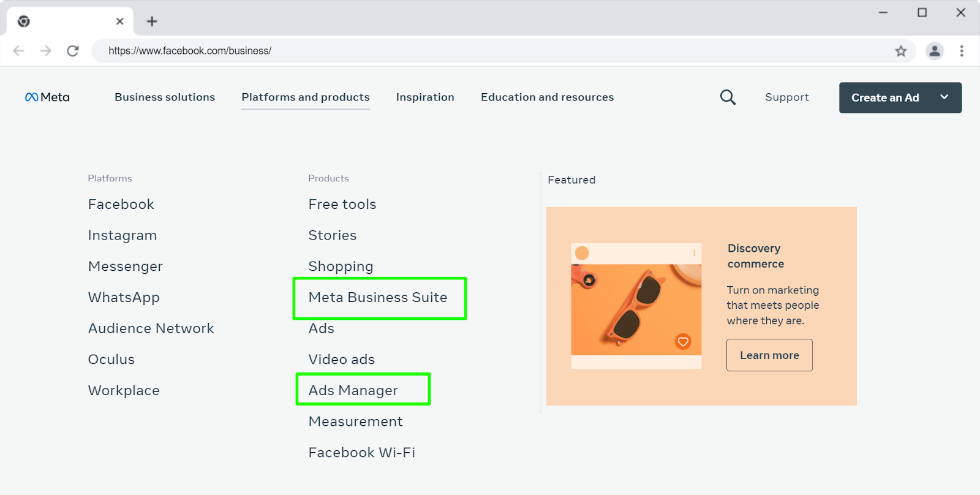Click the heart icon on sunglasses image
Image resolution: width=980 pixels, height=495 pixels.
pos(683,342)
